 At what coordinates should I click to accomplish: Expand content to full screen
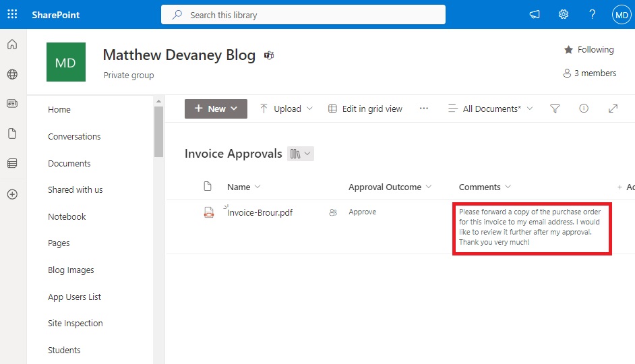613,109
